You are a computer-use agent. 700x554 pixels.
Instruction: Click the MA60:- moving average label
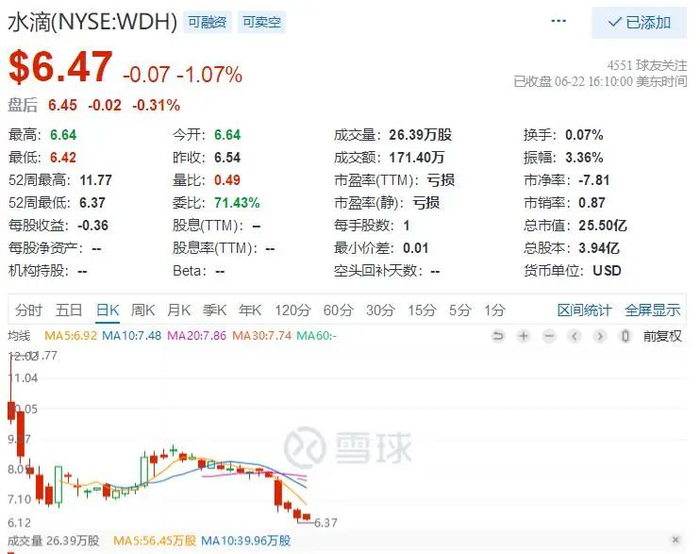click(x=317, y=335)
